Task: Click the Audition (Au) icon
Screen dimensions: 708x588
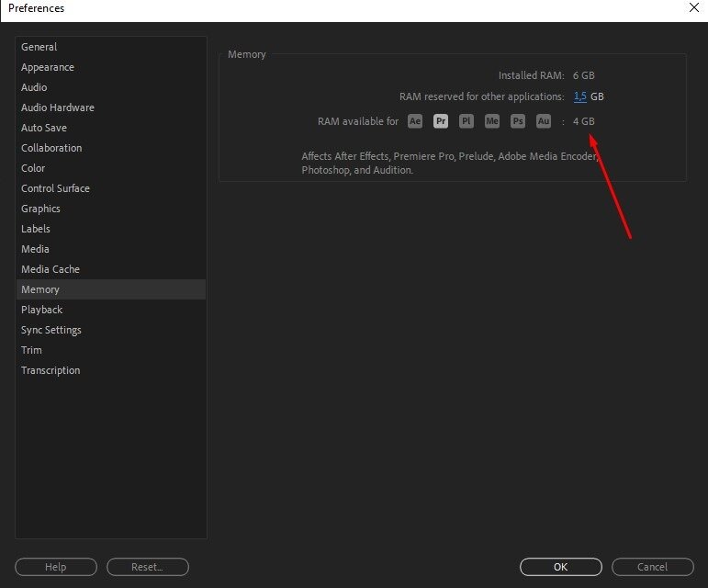Action: [544, 121]
